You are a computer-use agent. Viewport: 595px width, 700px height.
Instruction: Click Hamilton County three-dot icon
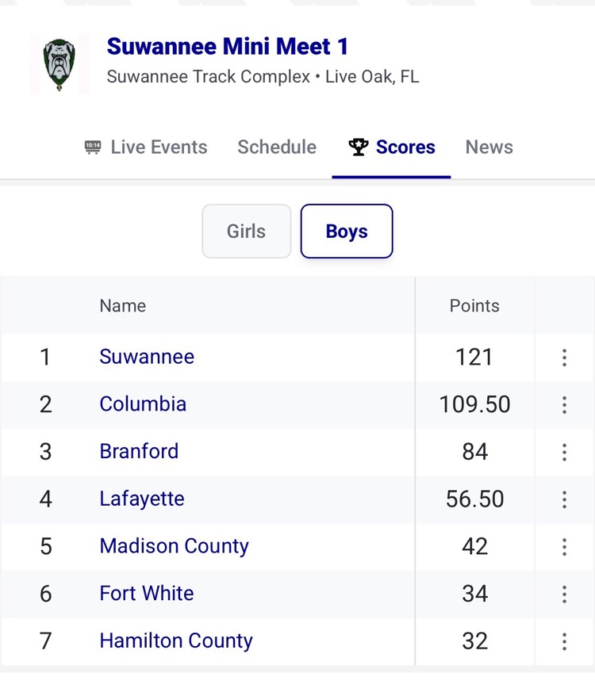click(564, 641)
